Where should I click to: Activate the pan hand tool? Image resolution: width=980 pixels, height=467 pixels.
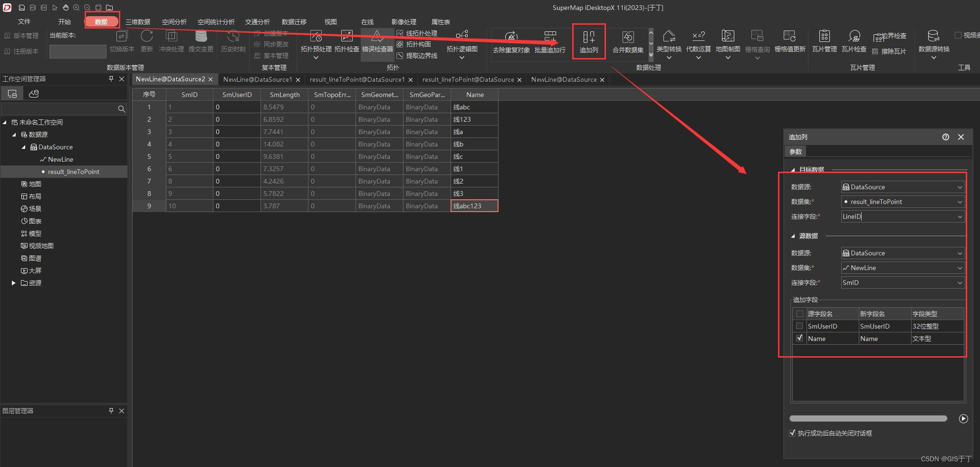coord(66,8)
